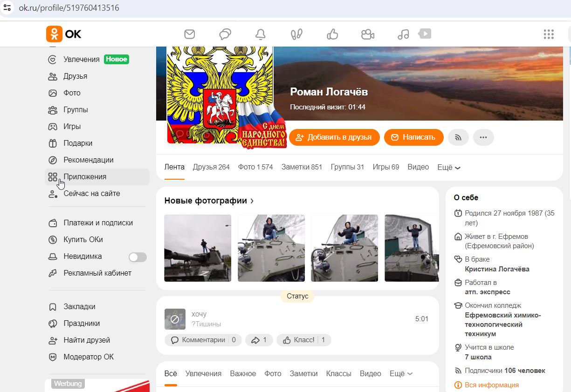The width and height of the screenshot is (571, 392).
Task: Open Комментарии on the status post
Action: pyautogui.click(x=203, y=340)
